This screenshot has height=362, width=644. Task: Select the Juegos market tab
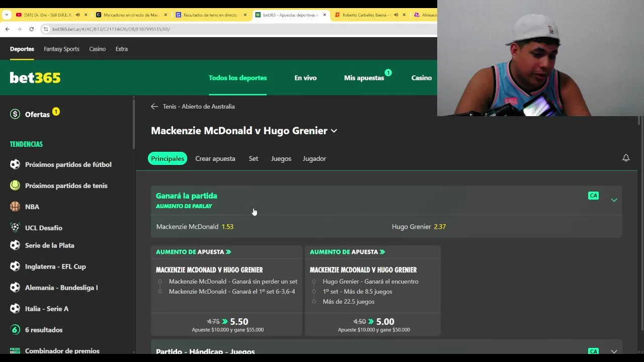tap(281, 158)
